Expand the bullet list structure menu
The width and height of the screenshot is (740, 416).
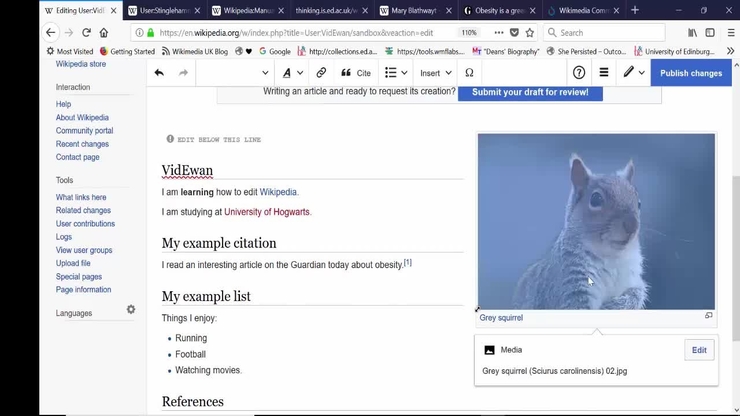[396, 73]
